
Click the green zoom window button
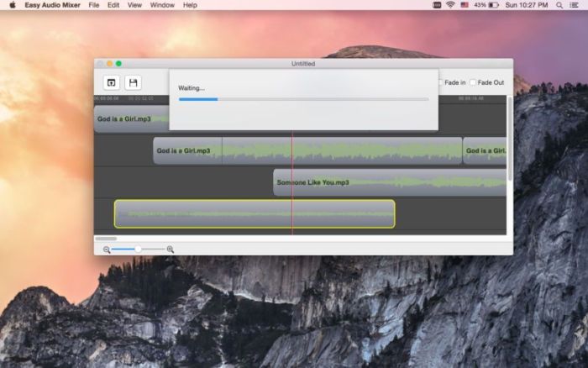(x=119, y=64)
